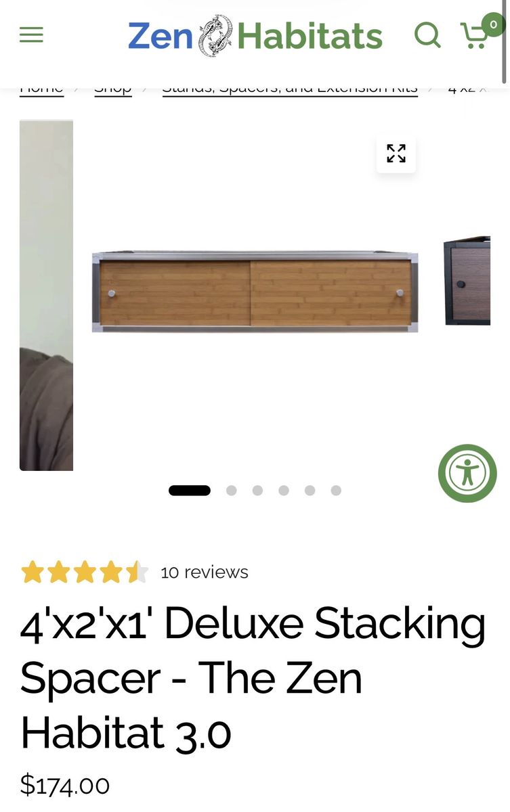
Task: Select the fifth carousel dot
Action: (x=310, y=491)
